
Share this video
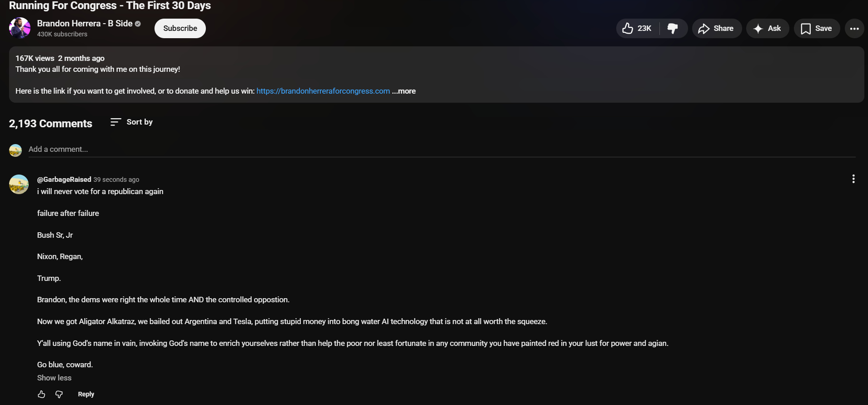pyautogui.click(x=716, y=29)
